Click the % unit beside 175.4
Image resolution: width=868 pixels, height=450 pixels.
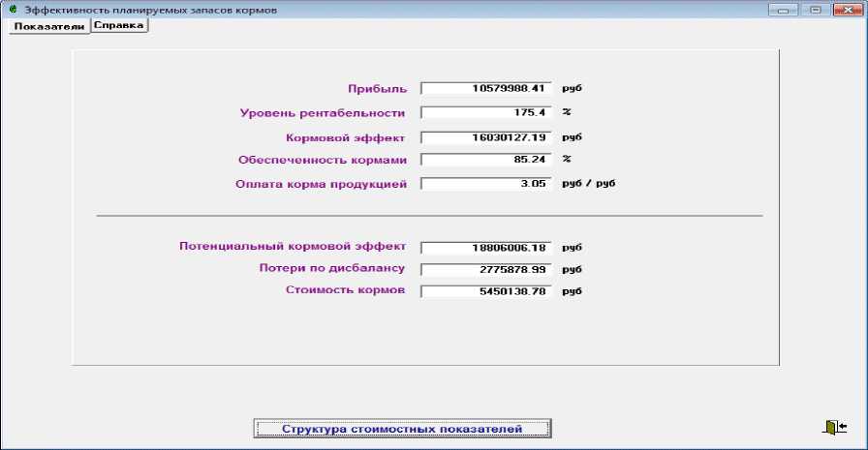567,112
